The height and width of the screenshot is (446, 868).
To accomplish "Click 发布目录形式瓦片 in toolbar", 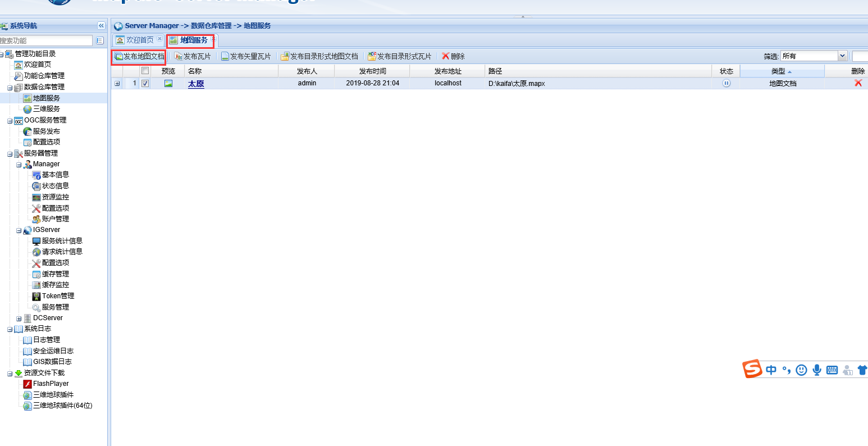I will [x=400, y=56].
